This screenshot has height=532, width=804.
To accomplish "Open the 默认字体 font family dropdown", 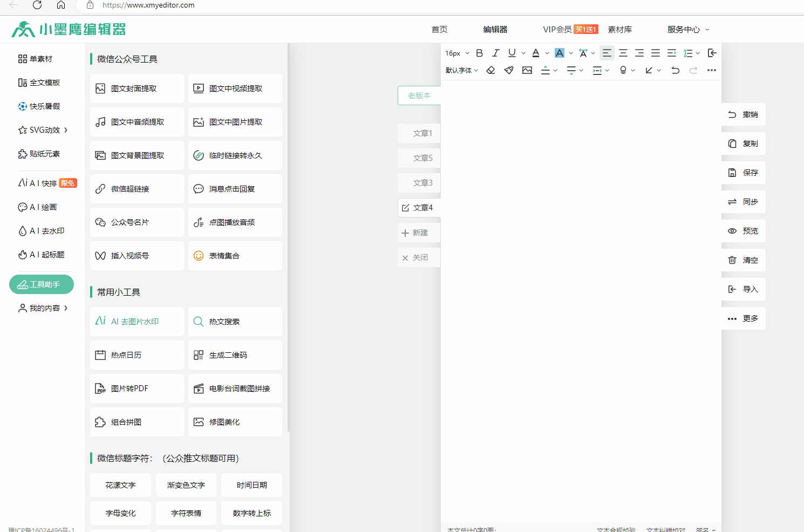I will click(x=462, y=70).
